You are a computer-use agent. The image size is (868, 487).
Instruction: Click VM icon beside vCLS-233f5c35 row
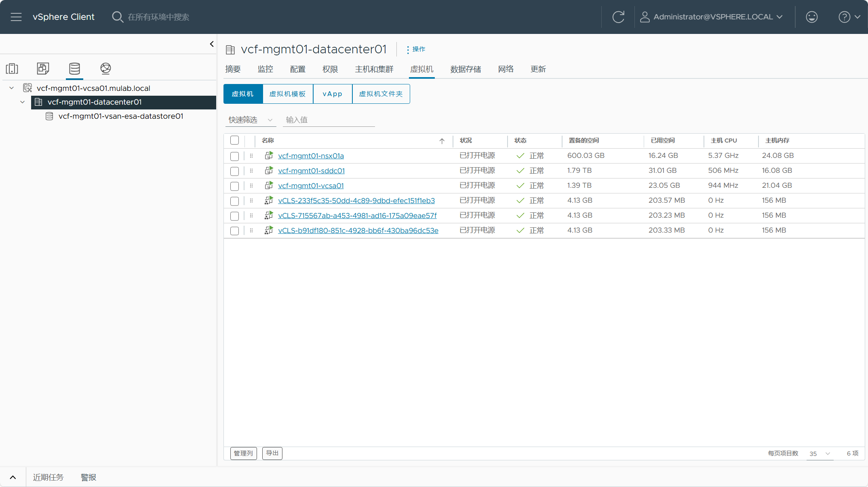(269, 200)
